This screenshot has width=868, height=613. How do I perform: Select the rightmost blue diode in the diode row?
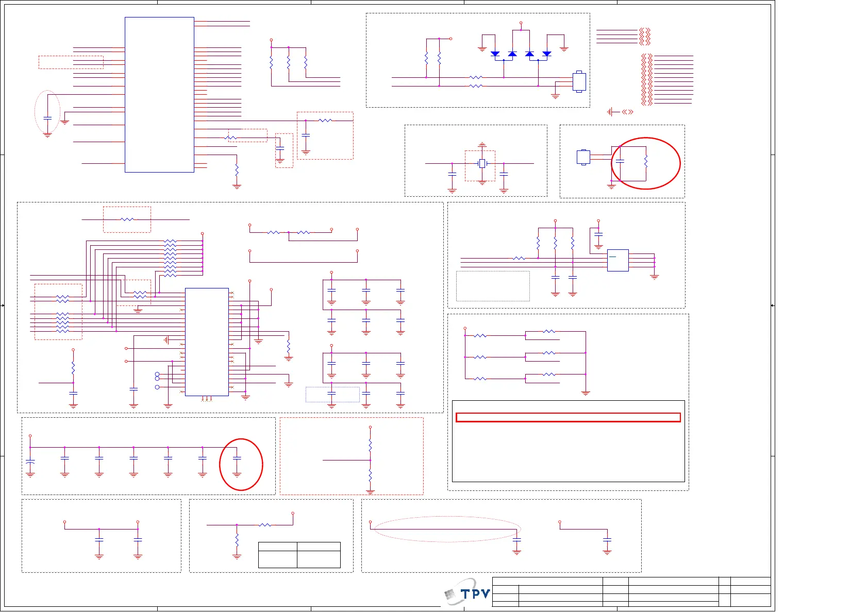tap(547, 54)
